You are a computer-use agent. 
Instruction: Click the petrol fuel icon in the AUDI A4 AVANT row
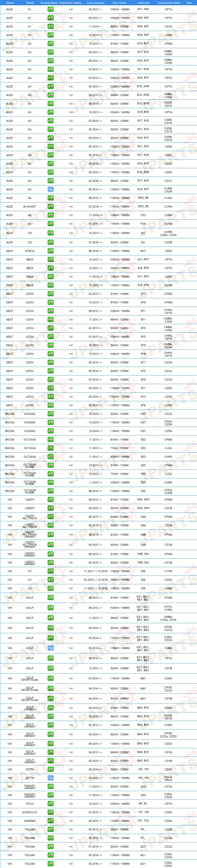(51, 207)
